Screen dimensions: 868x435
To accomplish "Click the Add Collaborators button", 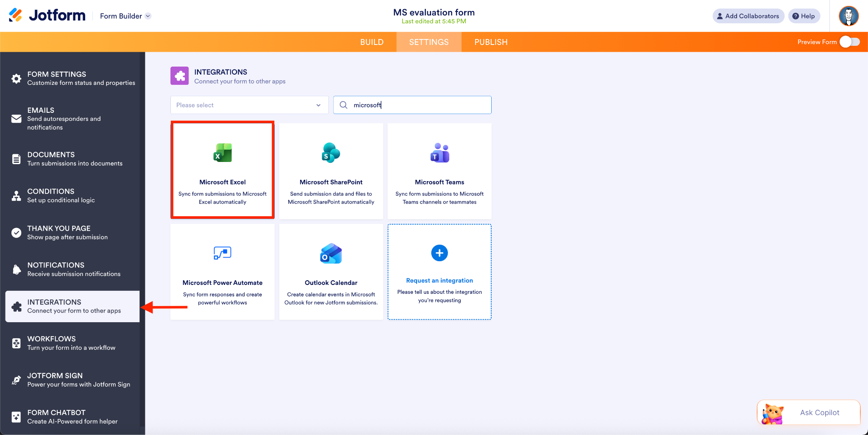I will point(748,16).
